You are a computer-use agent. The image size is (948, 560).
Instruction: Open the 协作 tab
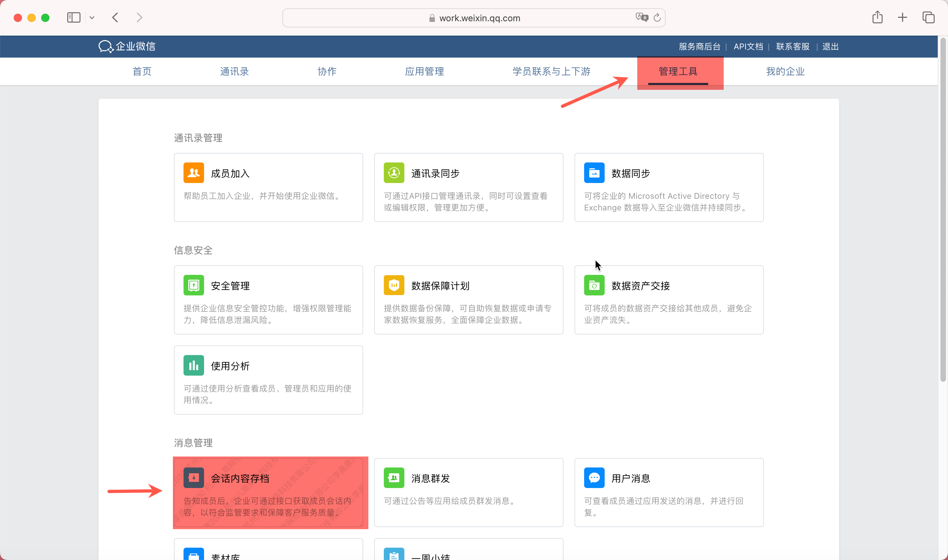[x=327, y=71]
